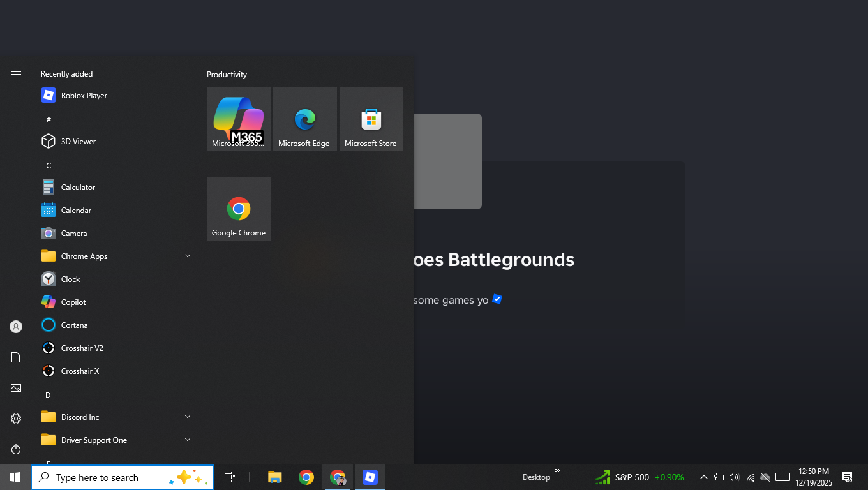Open the OneDrive tray icon
Image resolution: width=868 pixels, height=490 pixels.
[765, 477]
